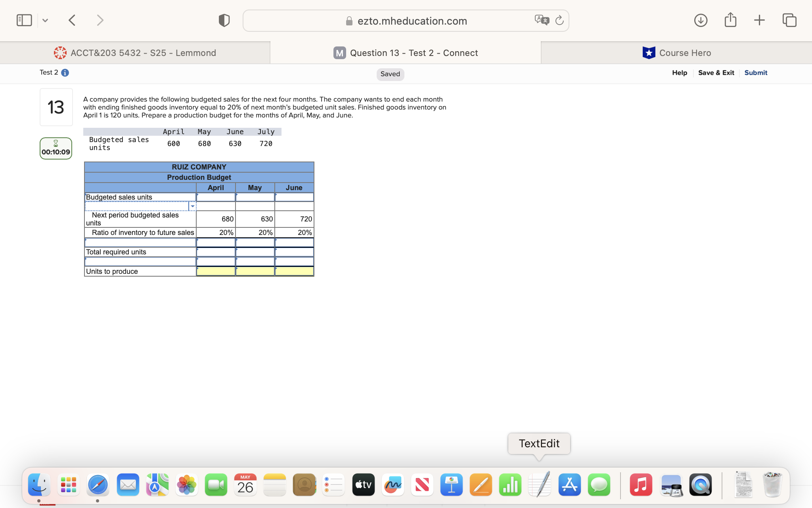Click the Safari share icon
This screenshot has height=508, width=812.
730,20
